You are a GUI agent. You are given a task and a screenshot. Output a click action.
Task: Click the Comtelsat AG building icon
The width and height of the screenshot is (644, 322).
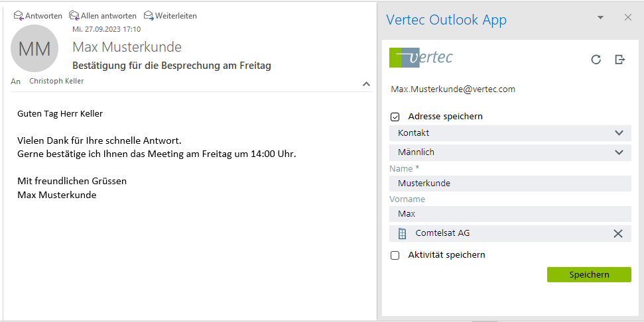pyautogui.click(x=402, y=233)
